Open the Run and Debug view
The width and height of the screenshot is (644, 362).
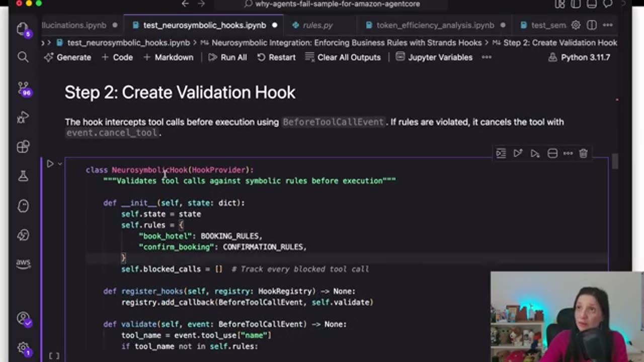coord(23,118)
